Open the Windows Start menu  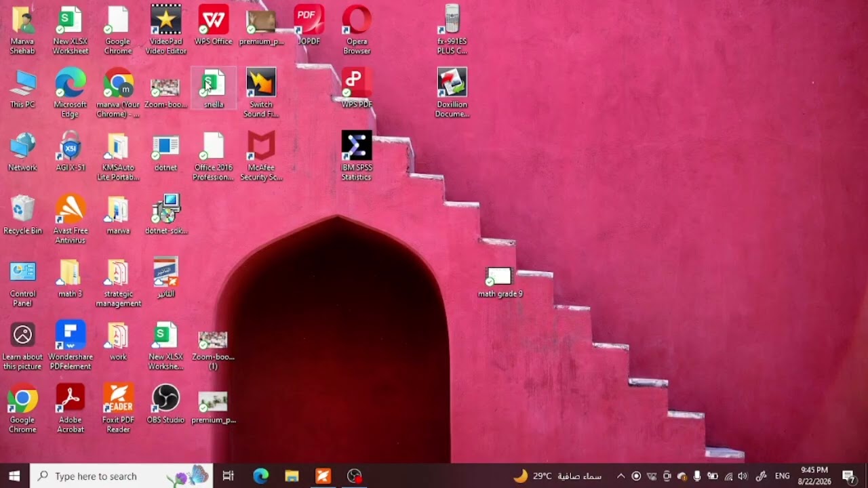(14, 476)
